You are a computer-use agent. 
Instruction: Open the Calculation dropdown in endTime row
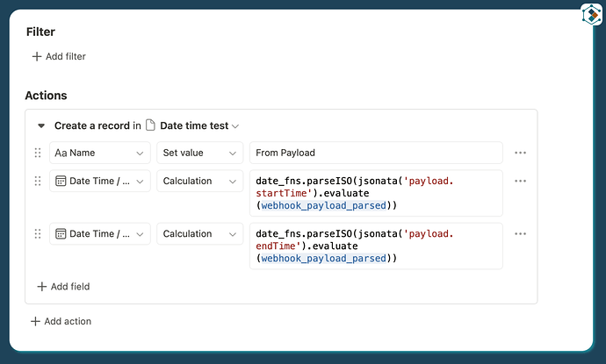point(200,234)
